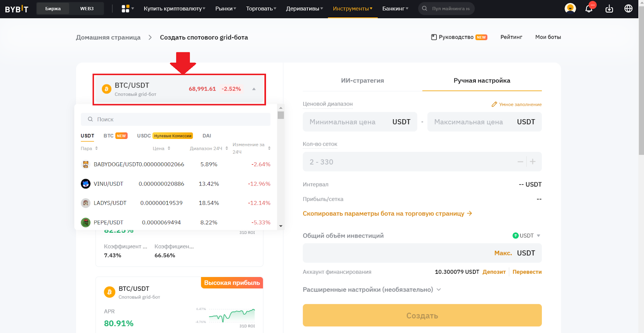Click the BABYDOGE coin icon
The image size is (644, 333).
click(86, 164)
